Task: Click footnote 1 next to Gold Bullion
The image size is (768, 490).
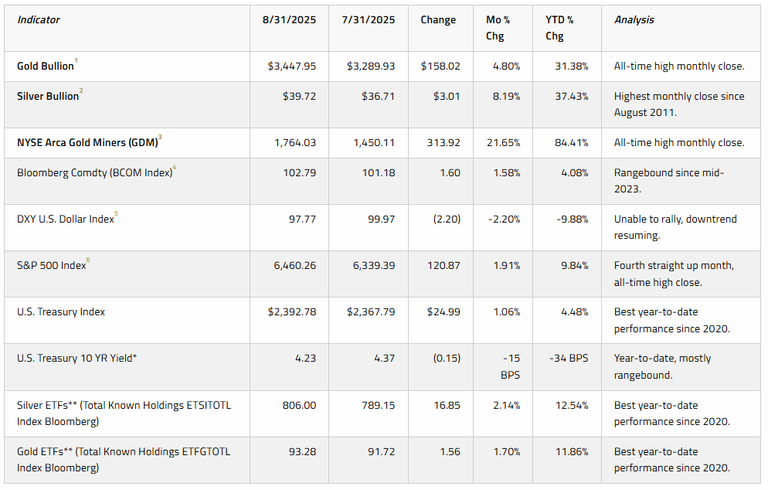Action: tap(77, 62)
